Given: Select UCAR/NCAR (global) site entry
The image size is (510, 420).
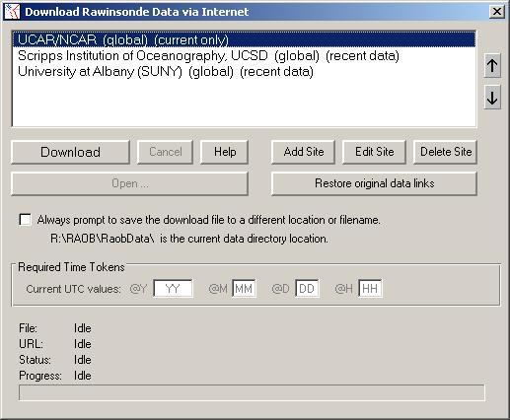Looking at the screenshot, I should coord(244,39).
